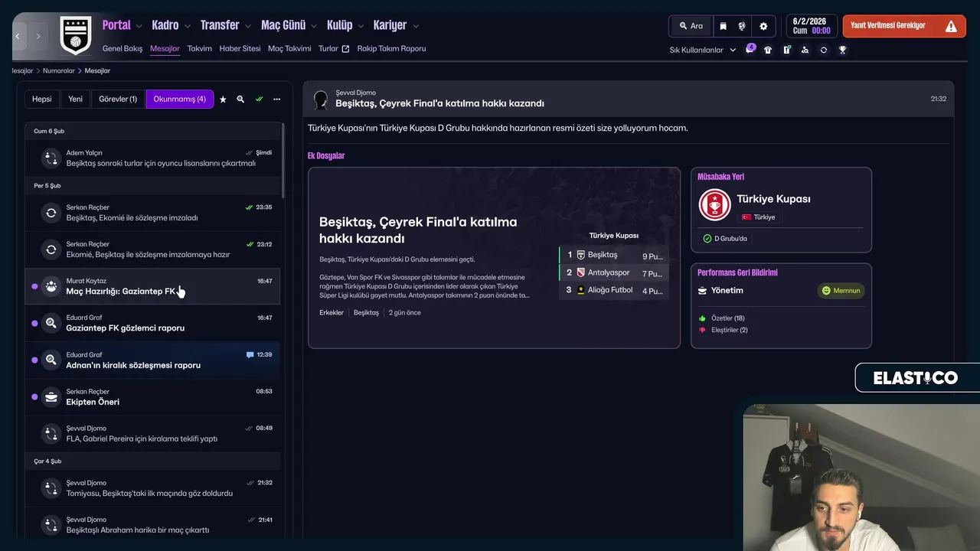The height and width of the screenshot is (551, 980).
Task: Click the comment bubble on Adnan message
Action: (250, 355)
